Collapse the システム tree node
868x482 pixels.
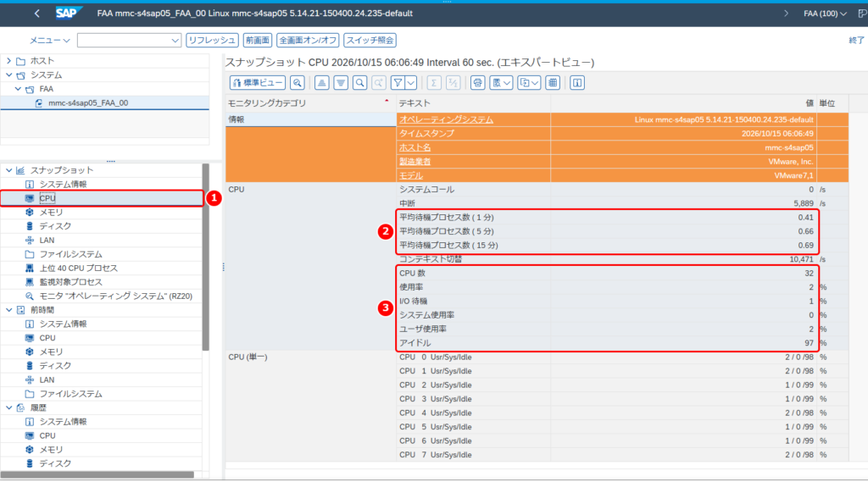[x=8, y=75]
